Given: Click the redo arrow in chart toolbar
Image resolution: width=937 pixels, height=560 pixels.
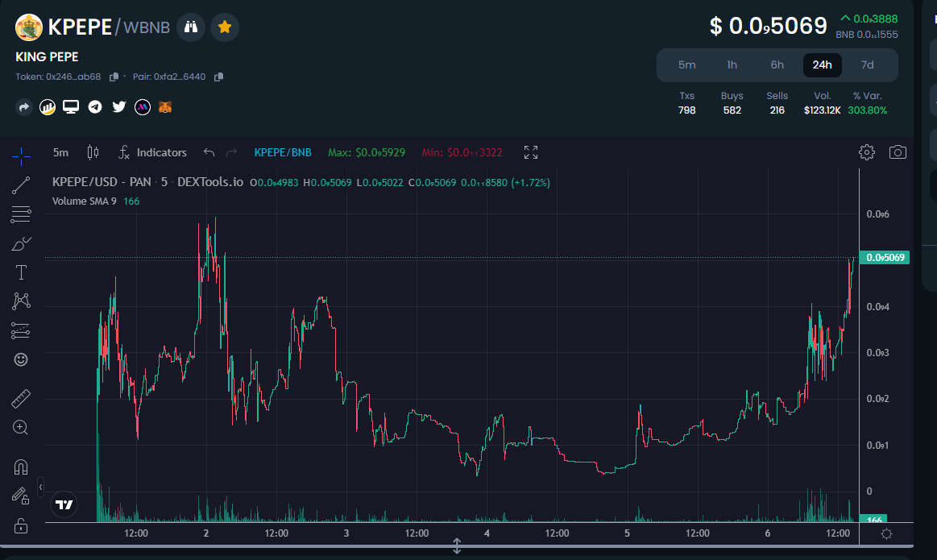Looking at the screenshot, I should 231,152.
